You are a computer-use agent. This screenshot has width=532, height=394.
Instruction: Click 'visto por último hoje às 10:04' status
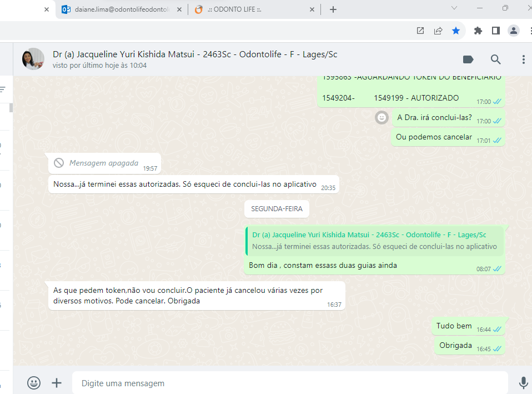99,66
